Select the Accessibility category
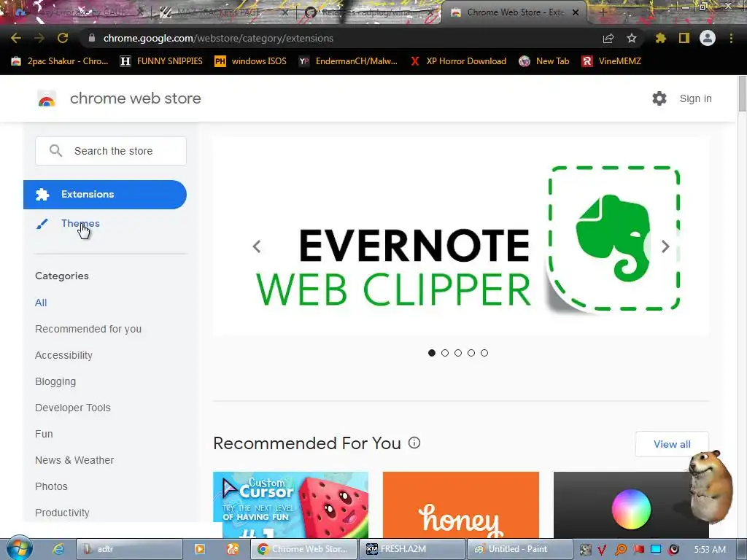This screenshot has width=747, height=560. pos(64,355)
